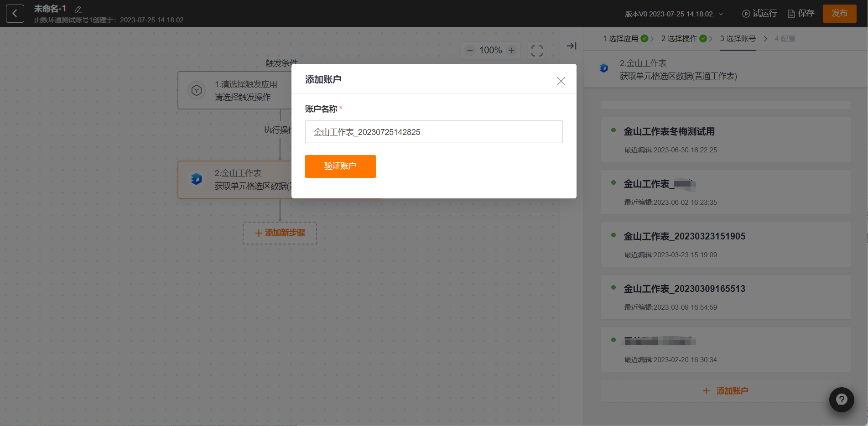The image size is (868, 426).
Task: Zoom in with the plus icon
Action: [x=512, y=50]
